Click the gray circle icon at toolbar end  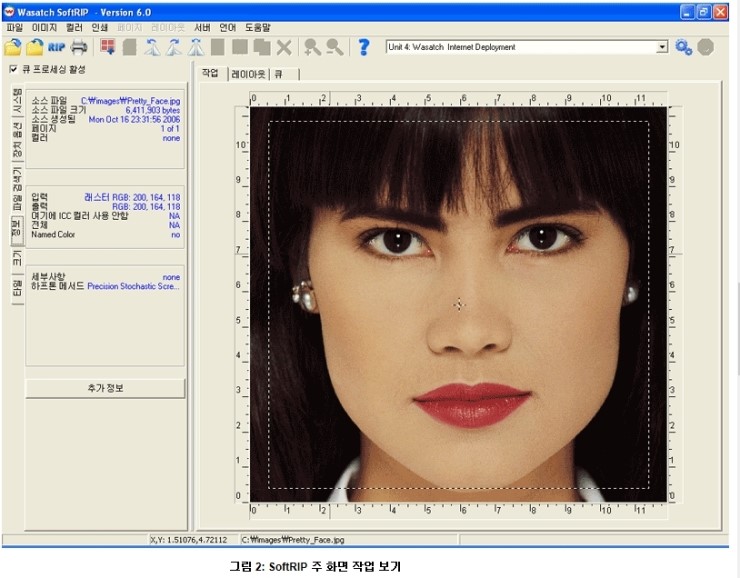pyautogui.click(x=706, y=47)
